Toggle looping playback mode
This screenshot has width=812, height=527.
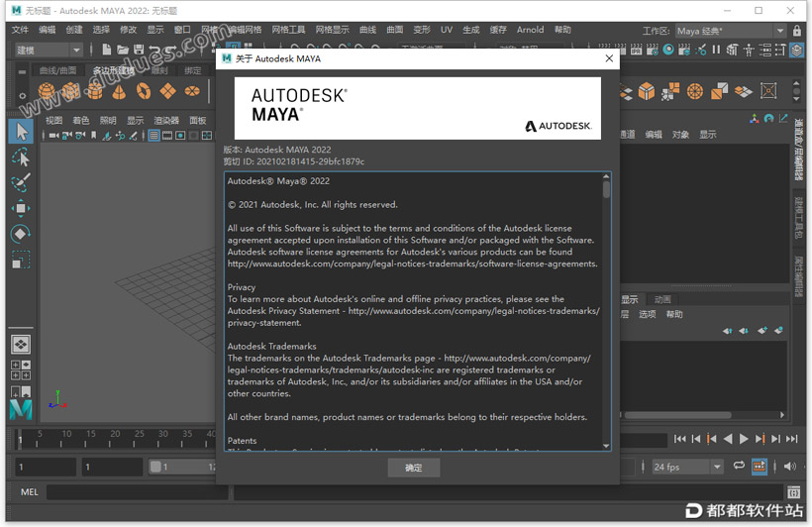point(739,466)
